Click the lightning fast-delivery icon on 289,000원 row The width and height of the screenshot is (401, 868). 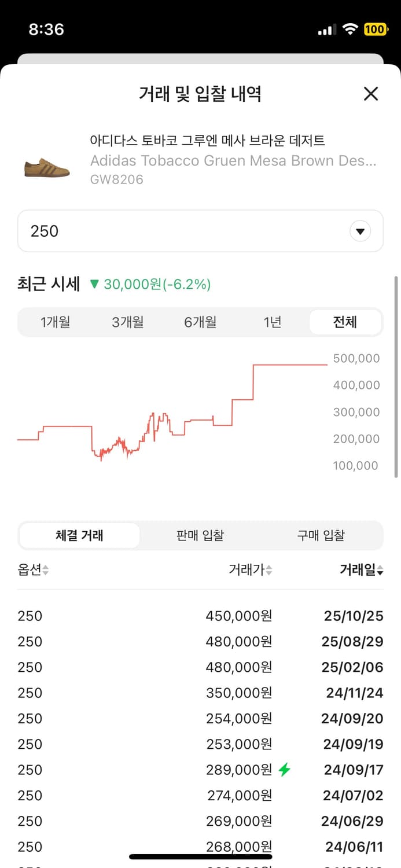282,770
